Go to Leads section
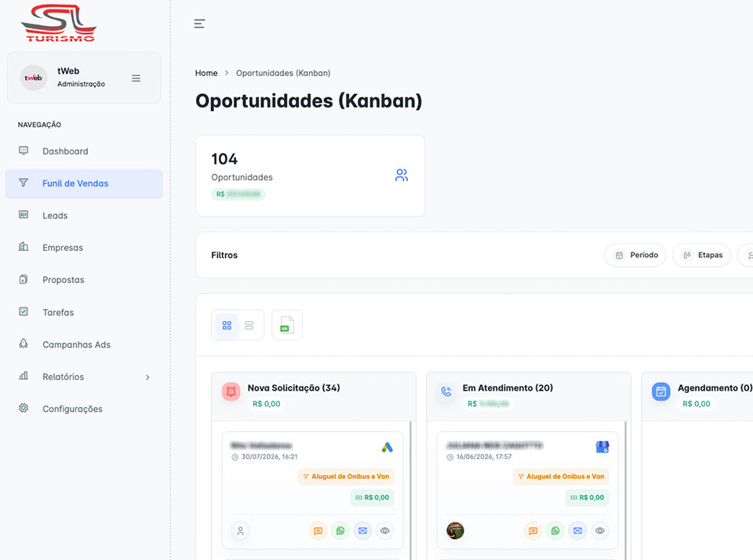Viewport: 753px width, 560px height. pos(84,216)
